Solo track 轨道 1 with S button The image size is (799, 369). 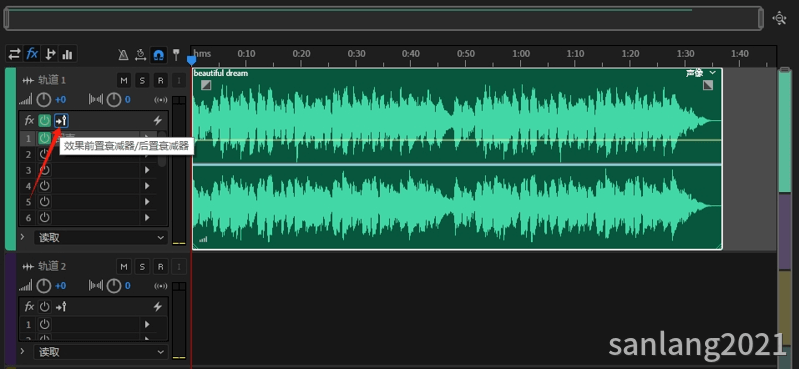coord(142,80)
